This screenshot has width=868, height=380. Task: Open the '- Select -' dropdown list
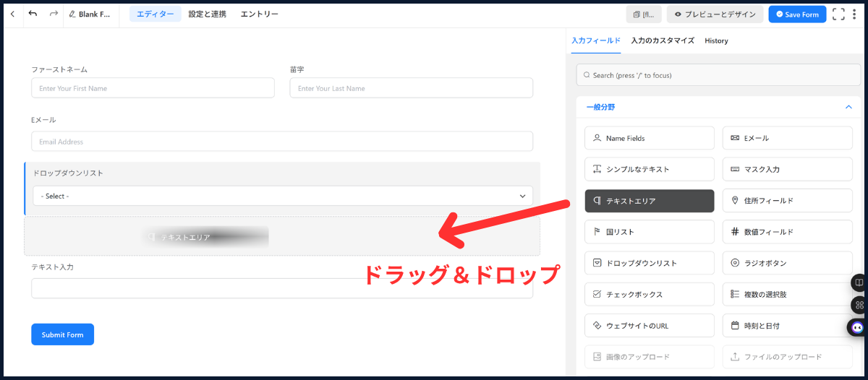[x=282, y=196]
